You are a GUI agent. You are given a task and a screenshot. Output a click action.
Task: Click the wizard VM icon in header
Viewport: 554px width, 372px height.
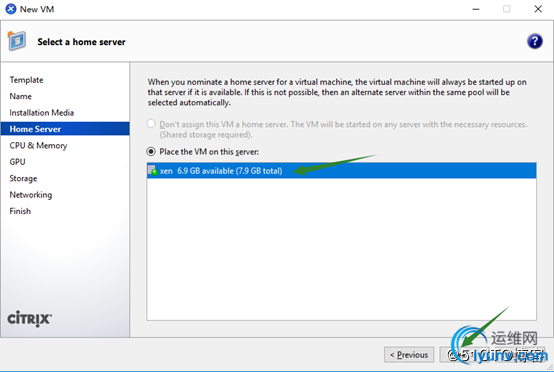click(17, 41)
